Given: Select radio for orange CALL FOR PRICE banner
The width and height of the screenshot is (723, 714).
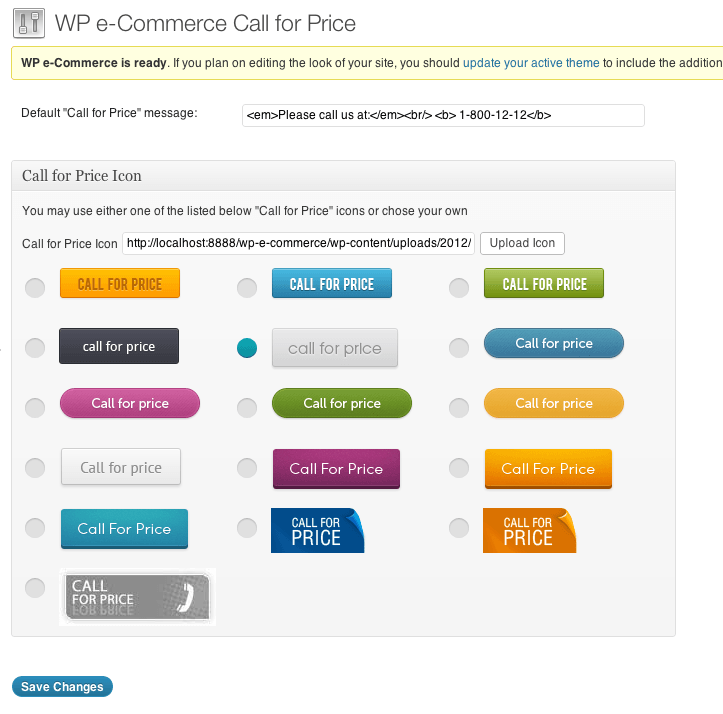Looking at the screenshot, I should [35, 288].
